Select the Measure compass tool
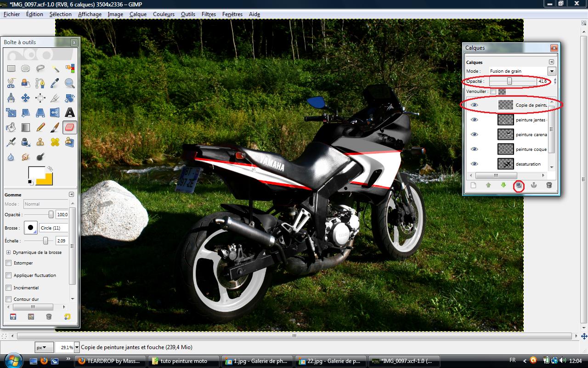 [x=11, y=98]
